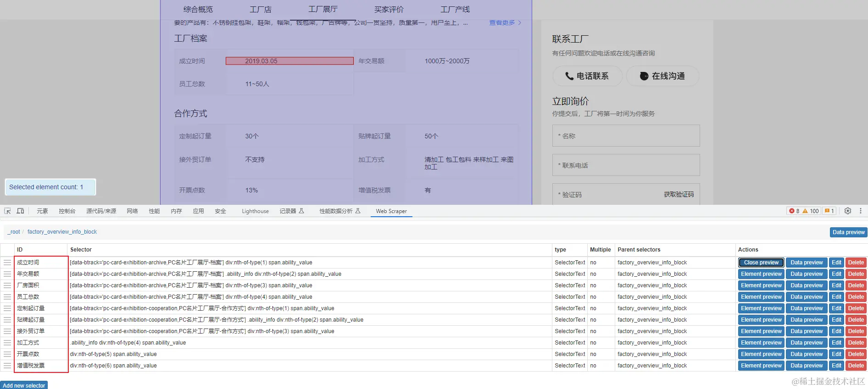Viewport: 868px width, 389px height.
Task: Edit the 接外贸订单 selector
Action: (836, 331)
